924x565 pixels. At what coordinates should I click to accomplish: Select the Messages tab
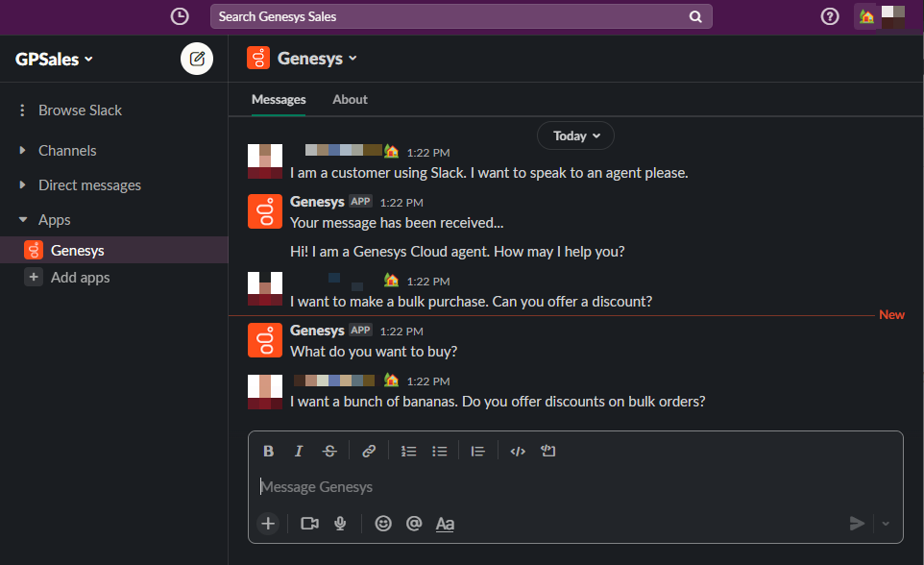point(279,99)
